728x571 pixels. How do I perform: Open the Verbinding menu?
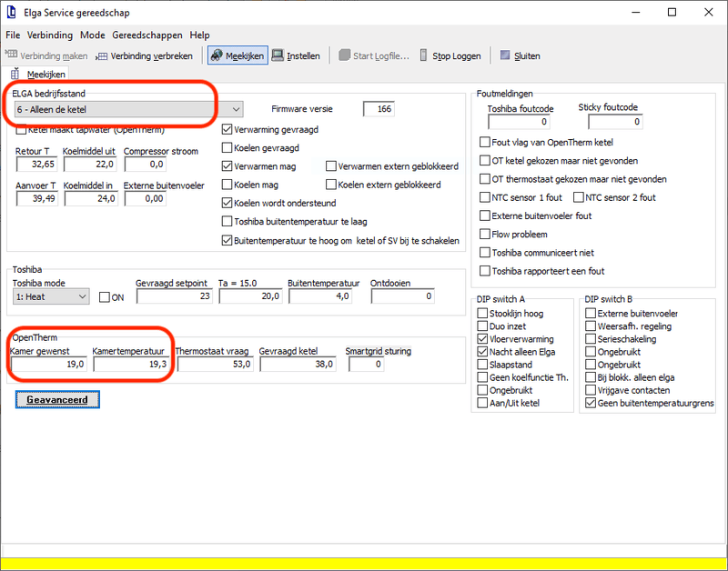[50, 35]
